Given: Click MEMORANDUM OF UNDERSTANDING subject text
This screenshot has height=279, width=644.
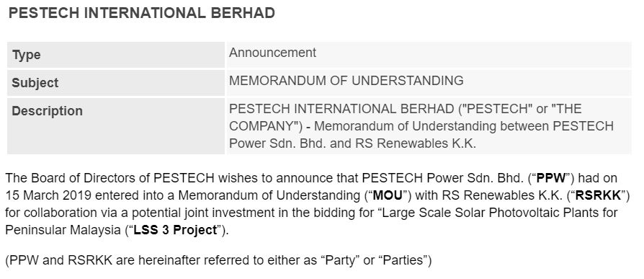Looking at the screenshot, I should coord(346,81).
